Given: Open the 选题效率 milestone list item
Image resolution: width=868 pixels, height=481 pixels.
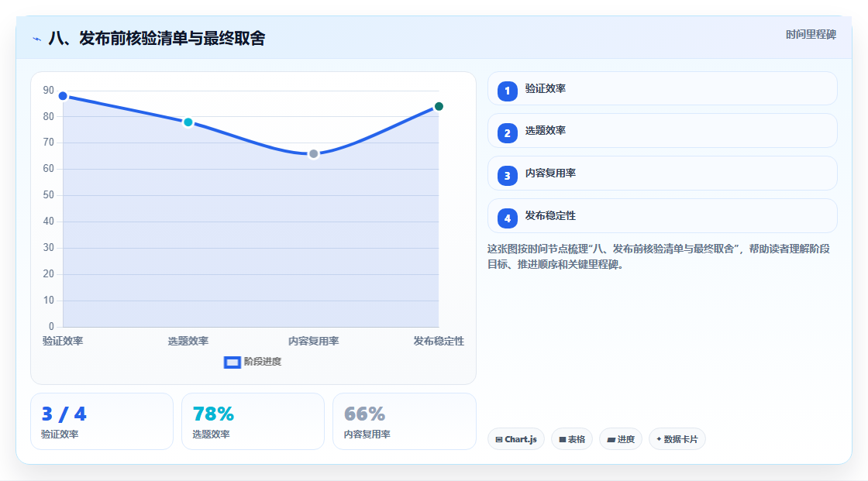Looking at the screenshot, I should click(x=662, y=131).
